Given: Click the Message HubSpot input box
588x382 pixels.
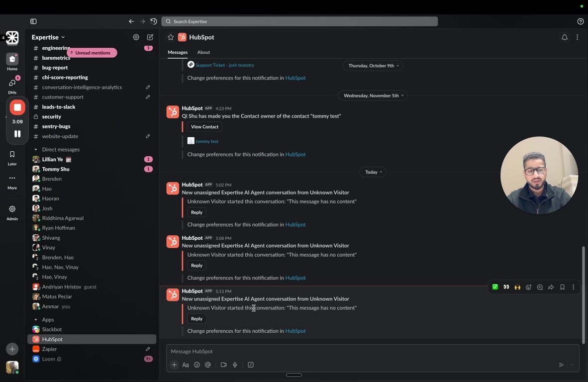Looking at the screenshot, I should coord(373,351).
